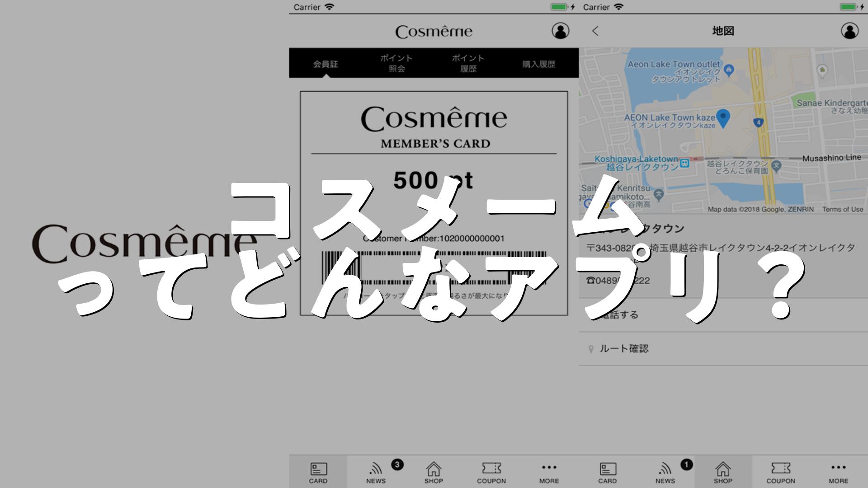Tap 電話する call row
Image resolution: width=868 pixels, height=488 pixels.
(x=723, y=314)
